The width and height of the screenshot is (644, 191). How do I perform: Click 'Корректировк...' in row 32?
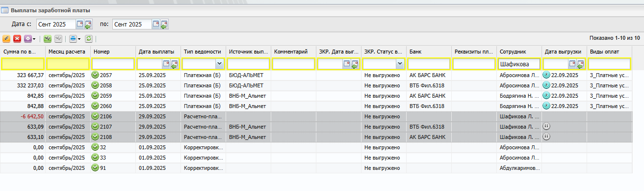[x=203, y=147]
